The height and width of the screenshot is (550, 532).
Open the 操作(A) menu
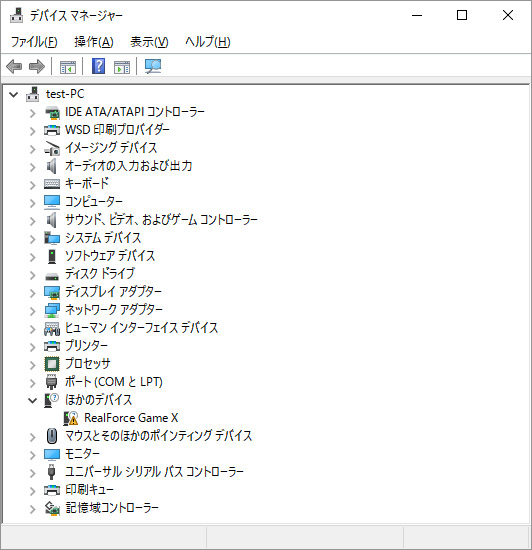pyautogui.click(x=94, y=42)
